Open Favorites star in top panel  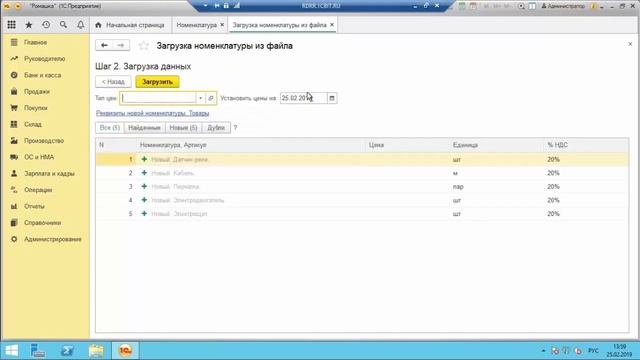(29, 25)
